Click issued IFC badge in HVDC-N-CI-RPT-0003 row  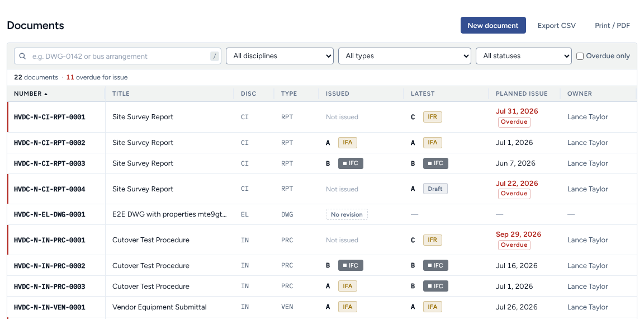point(351,163)
